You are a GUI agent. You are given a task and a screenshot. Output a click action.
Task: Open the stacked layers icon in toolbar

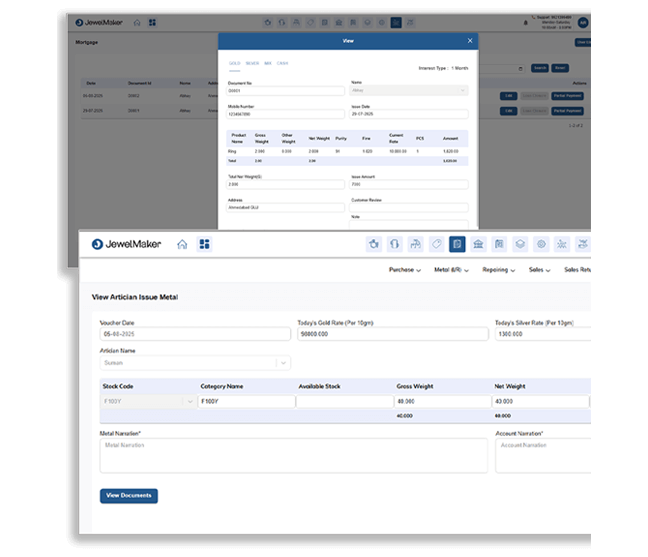pyautogui.click(x=520, y=244)
